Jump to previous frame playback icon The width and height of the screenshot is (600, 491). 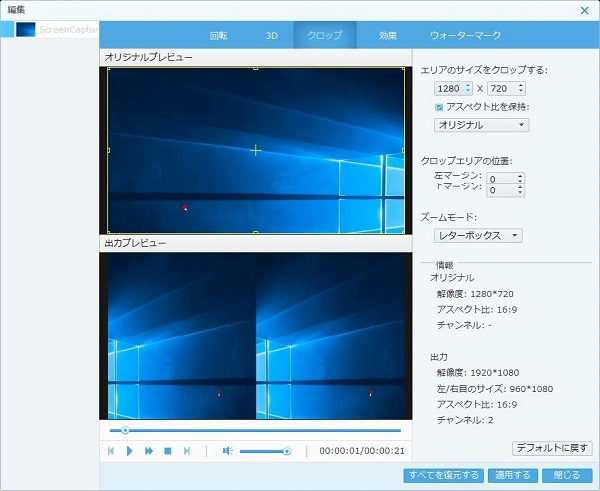click(111, 451)
